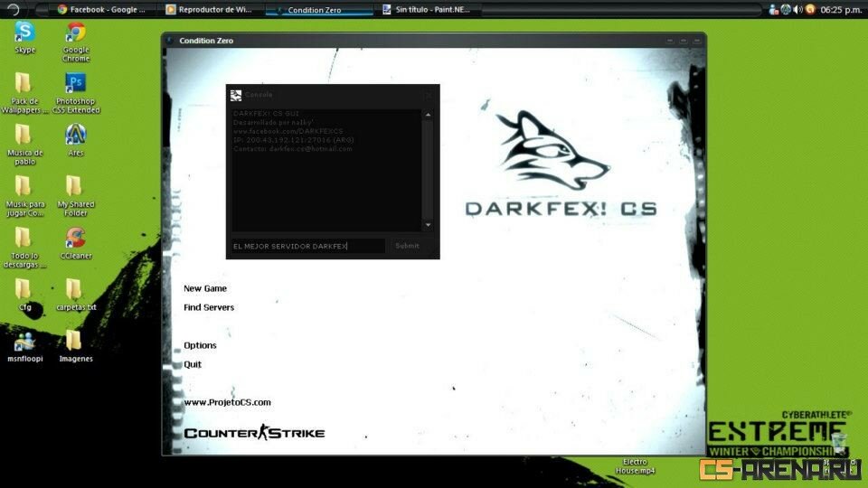Open the msnfloopi shortcut

tap(25, 342)
